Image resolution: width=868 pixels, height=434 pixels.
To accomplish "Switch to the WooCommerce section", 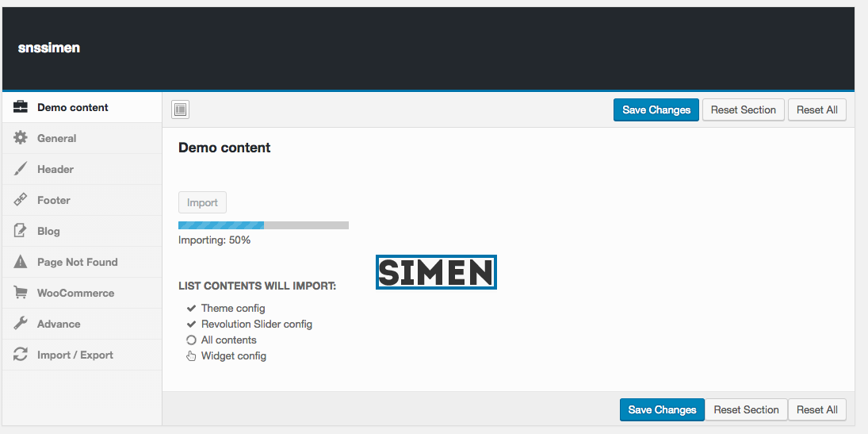I will coord(75,293).
